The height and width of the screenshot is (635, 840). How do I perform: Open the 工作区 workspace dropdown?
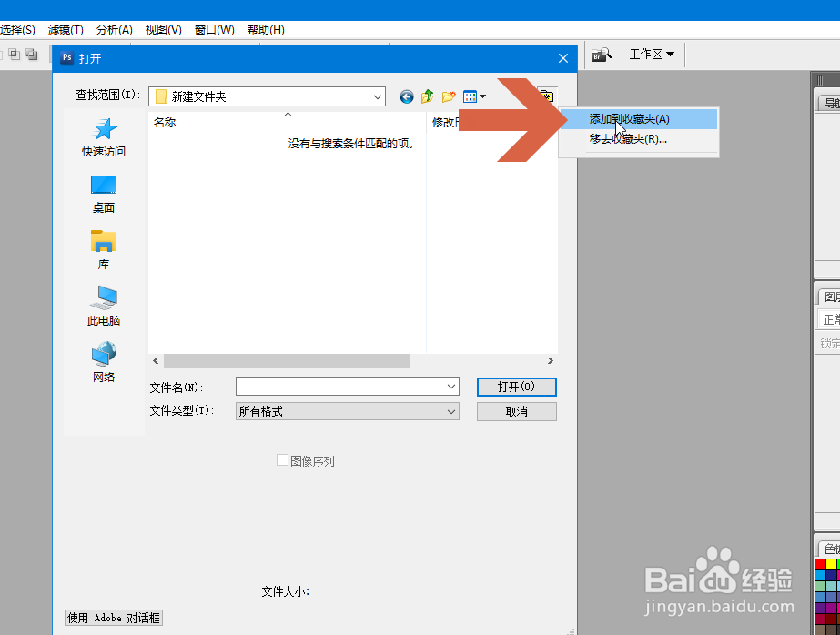click(652, 54)
